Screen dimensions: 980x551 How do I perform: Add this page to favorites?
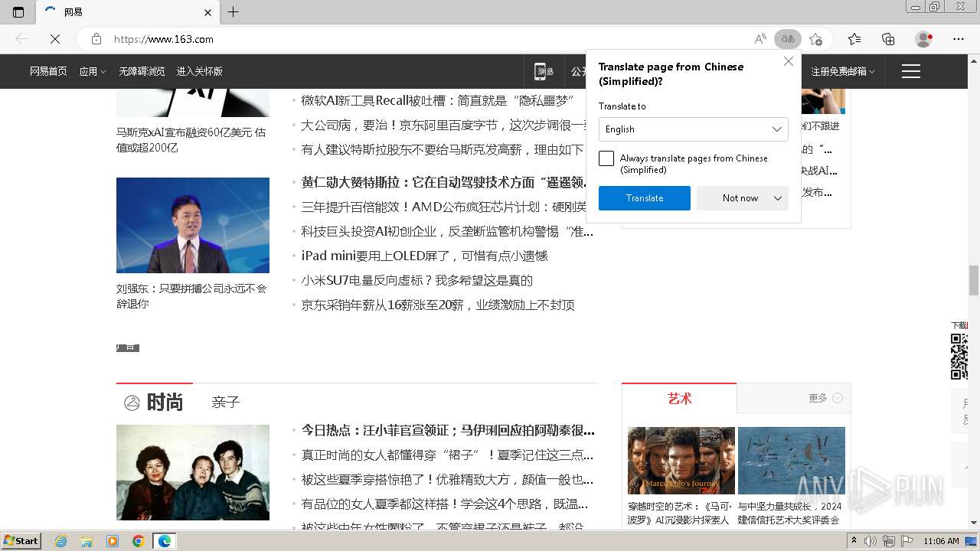point(815,39)
